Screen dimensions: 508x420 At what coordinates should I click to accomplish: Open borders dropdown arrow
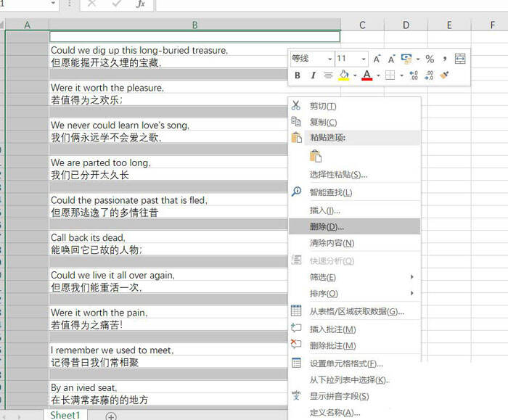coord(402,75)
